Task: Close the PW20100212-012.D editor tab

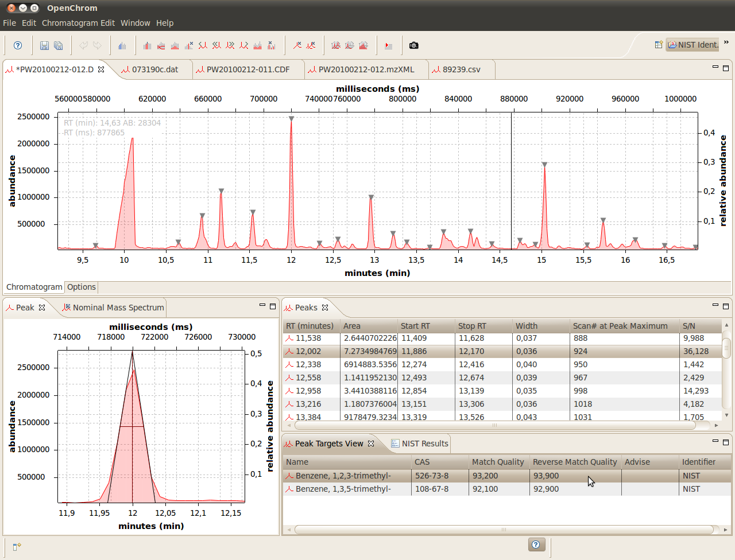Action: (101, 69)
